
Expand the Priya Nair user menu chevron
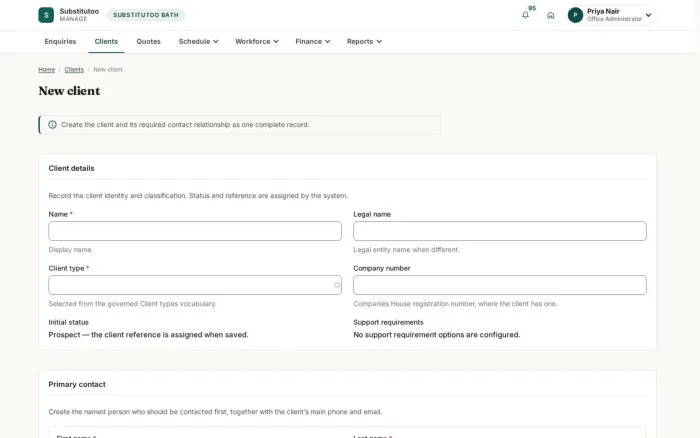click(x=648, y=15)
